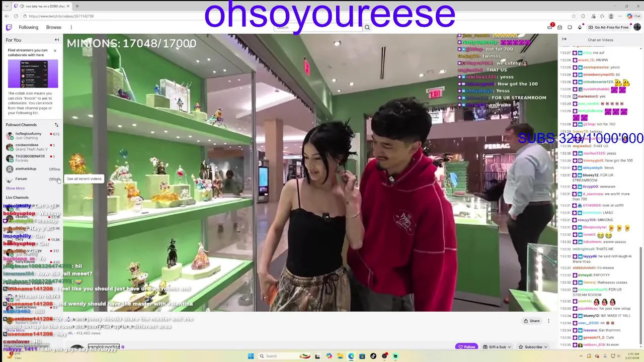Open the Windows Start menu
644x362 pixels.
pos(251,356)
